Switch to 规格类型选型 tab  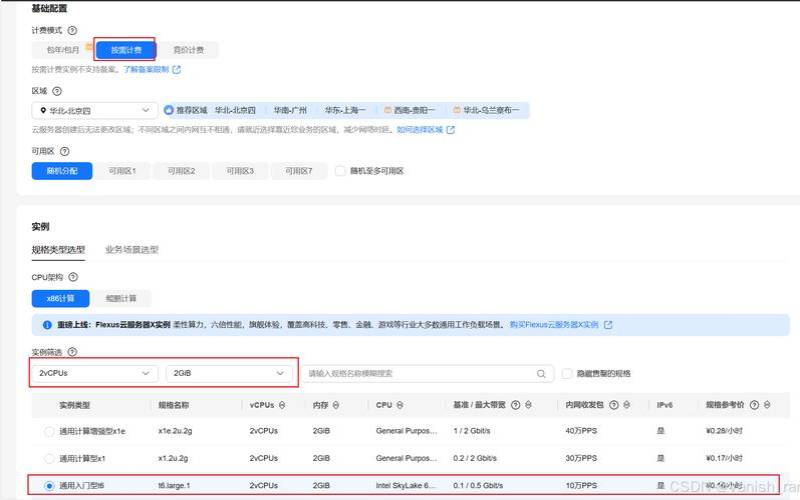tap(58, 250)
